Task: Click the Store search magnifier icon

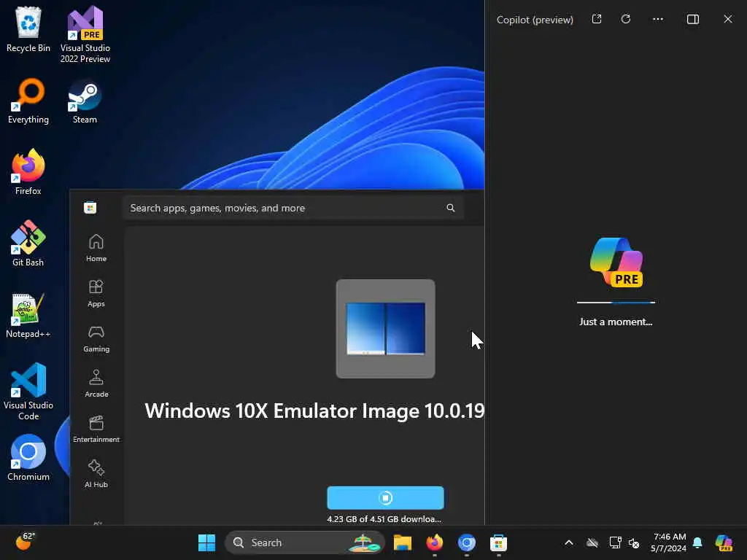Action: [x=450, y=208]
